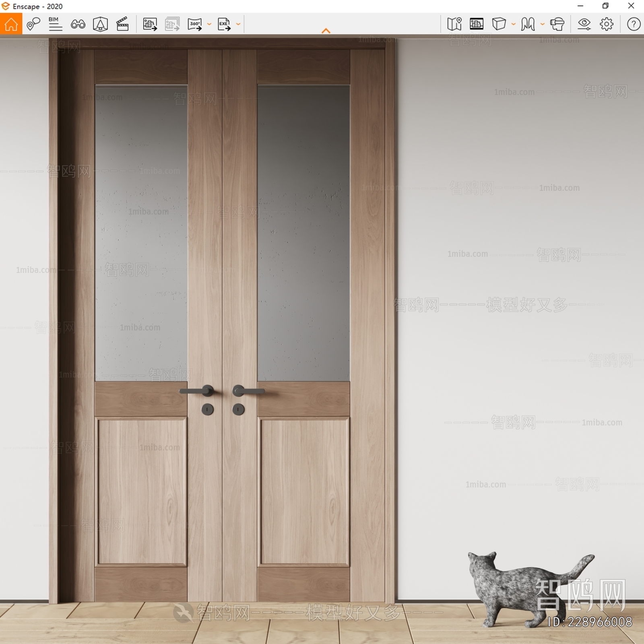Open the wings mode dropdown arrow
This screenshot has width=644, height=644.
543,24
